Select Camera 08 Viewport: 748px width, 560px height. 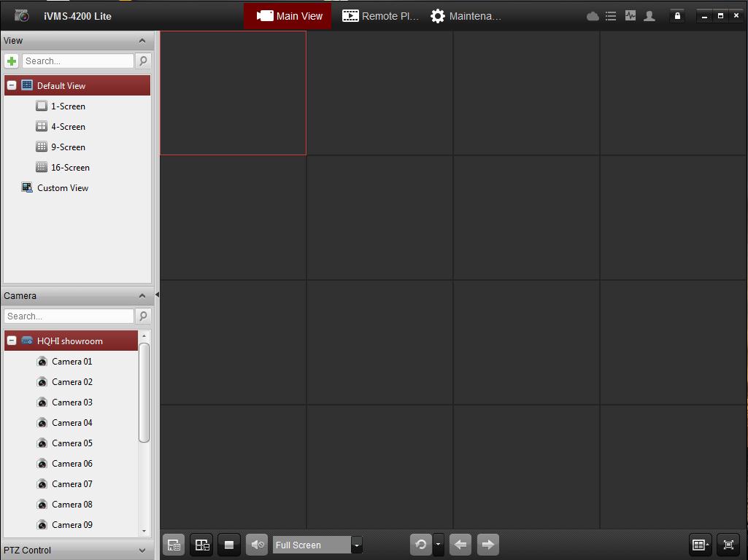pyautogui.click(x=72, y=505)
